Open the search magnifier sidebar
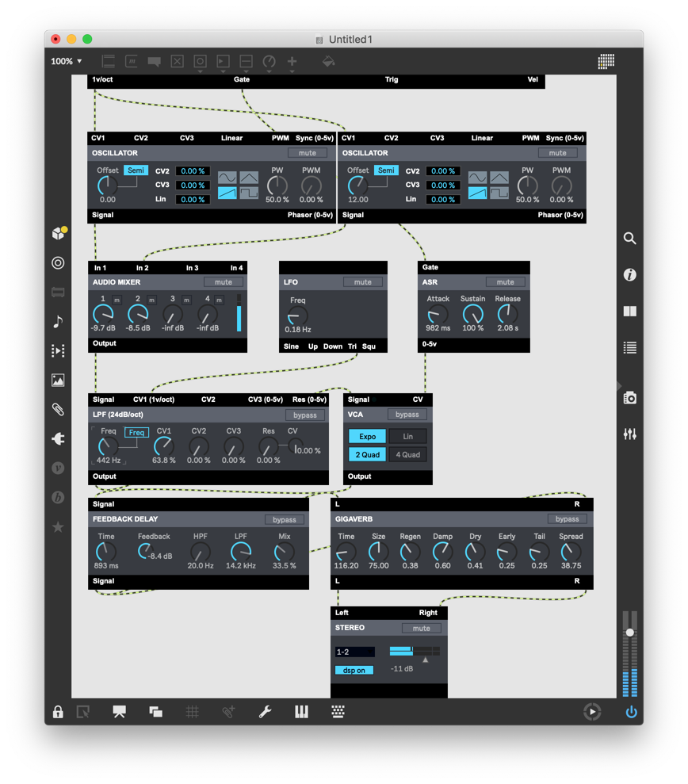 click(x=629, y=238)
